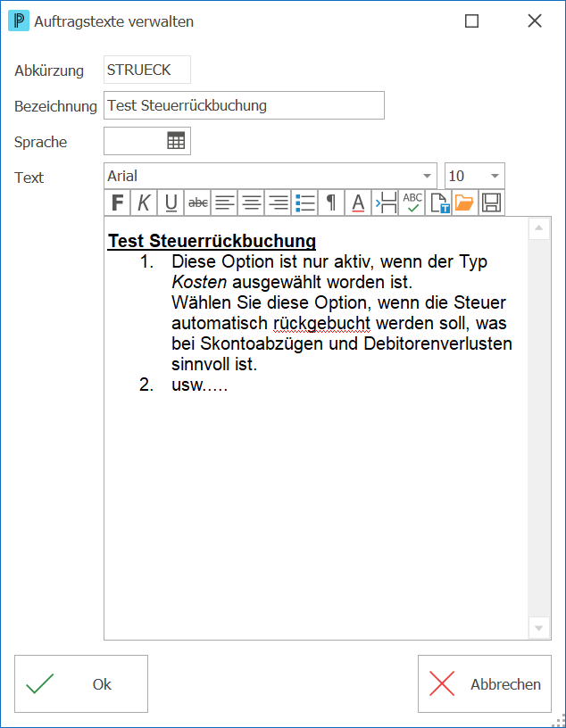566x728 pixels.
Task: Click the scrollbar down arrow
Action: (x=539, y=628)
